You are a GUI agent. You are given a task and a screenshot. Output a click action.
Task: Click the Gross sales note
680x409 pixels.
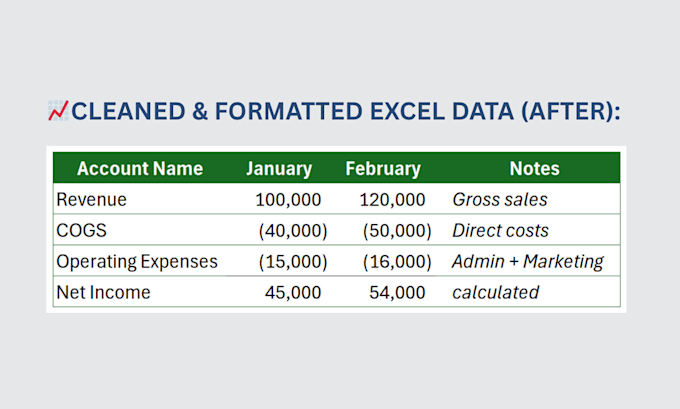500,200
